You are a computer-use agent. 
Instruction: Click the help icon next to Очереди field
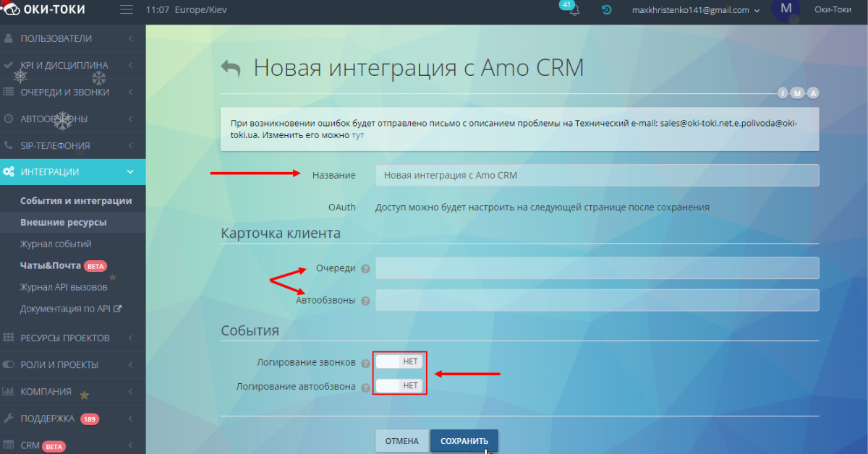coord(366,268)
